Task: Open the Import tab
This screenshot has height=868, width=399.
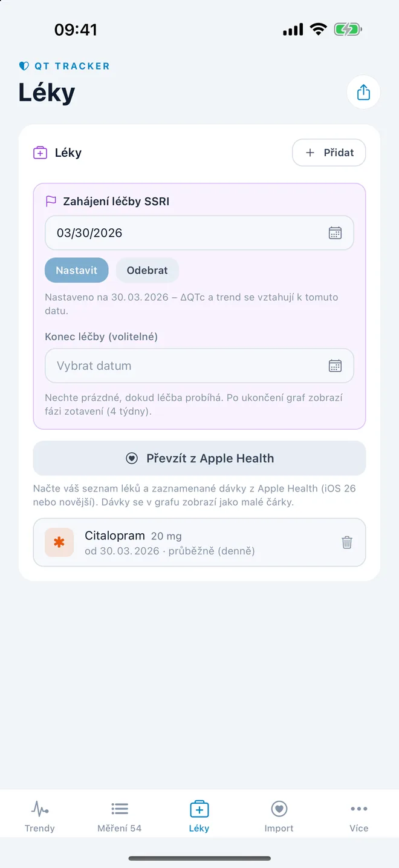Action: tap(279, 815)
